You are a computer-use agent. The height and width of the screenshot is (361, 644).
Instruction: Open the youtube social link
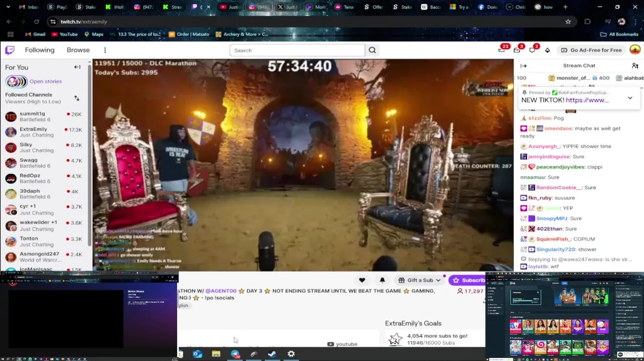[342, 344]
